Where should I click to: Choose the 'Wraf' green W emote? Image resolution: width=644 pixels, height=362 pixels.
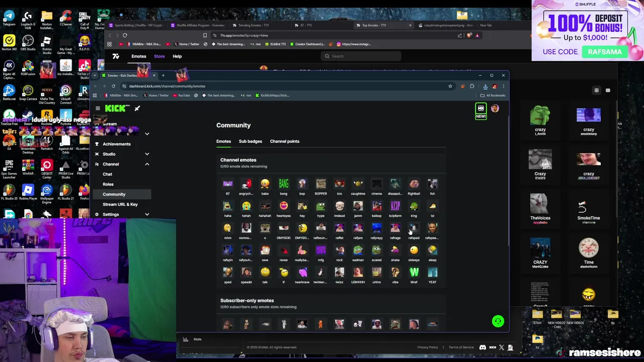(x=414, y=273)
